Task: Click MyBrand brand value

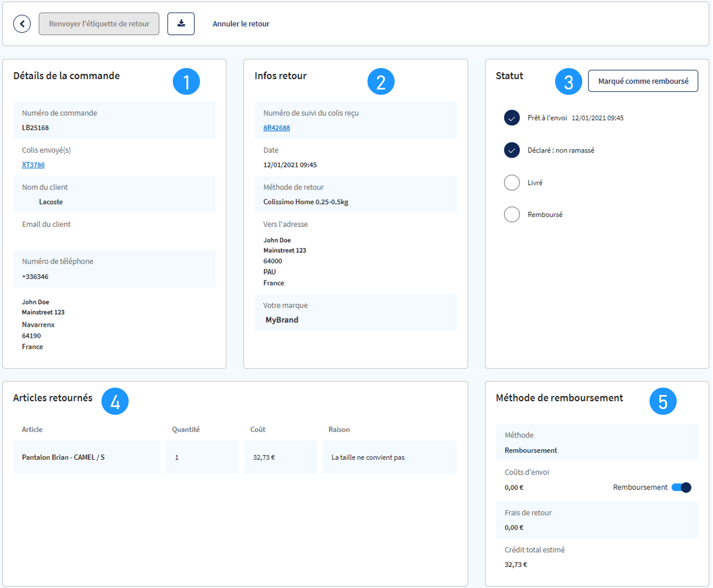Action: (x=282, y=320)
